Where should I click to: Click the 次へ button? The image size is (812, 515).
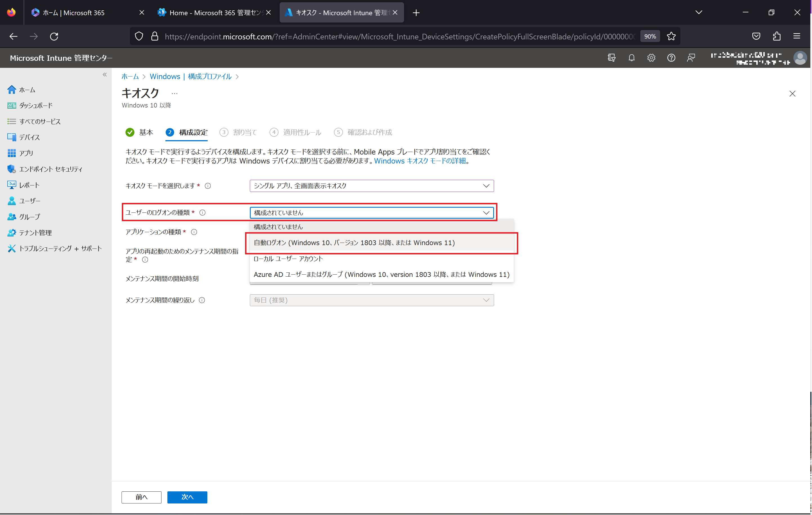(187, 497)
